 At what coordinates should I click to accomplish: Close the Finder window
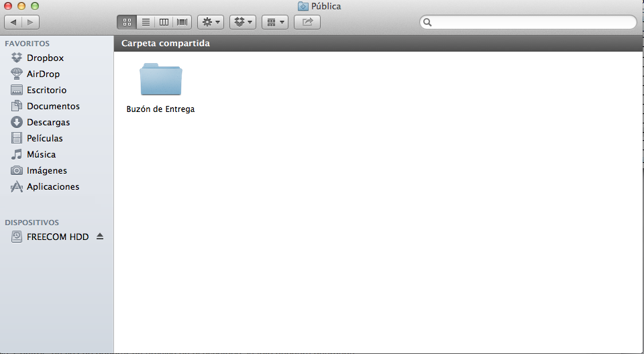pos(8,6)
